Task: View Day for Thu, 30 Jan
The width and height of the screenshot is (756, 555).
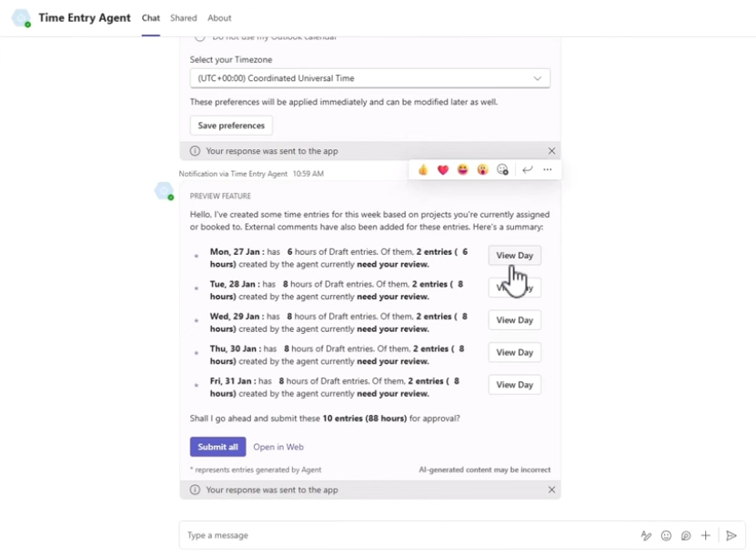Action: click(x=514, y=352)
